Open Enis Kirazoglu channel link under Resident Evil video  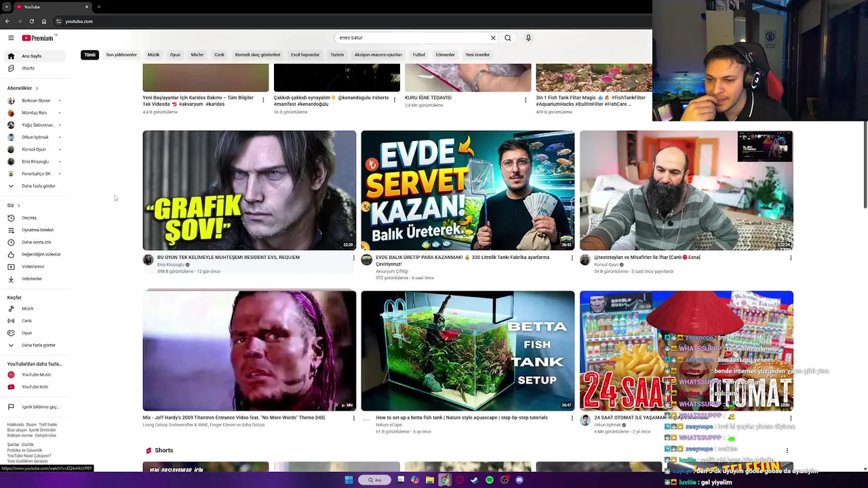[x=172, y=264]
